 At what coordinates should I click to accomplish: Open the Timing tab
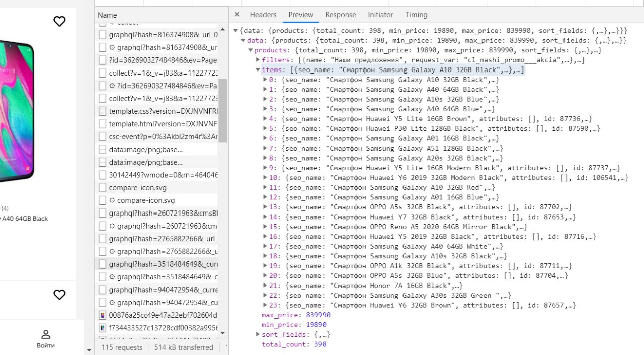pos(416,15)
